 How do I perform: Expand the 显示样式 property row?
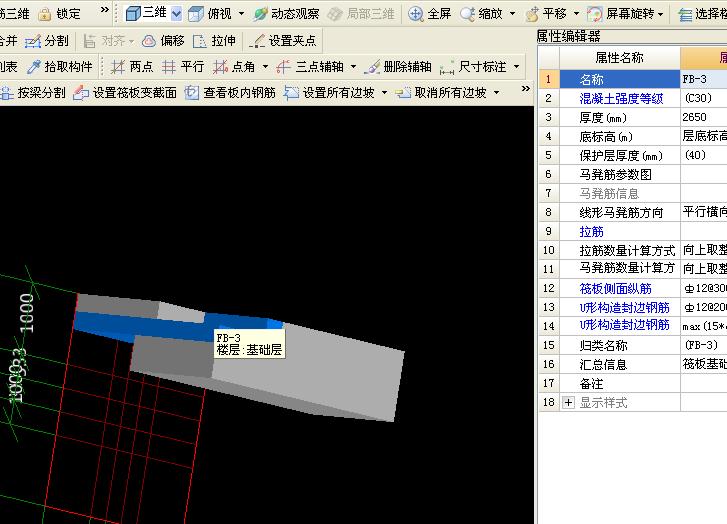tap(568, 403)
